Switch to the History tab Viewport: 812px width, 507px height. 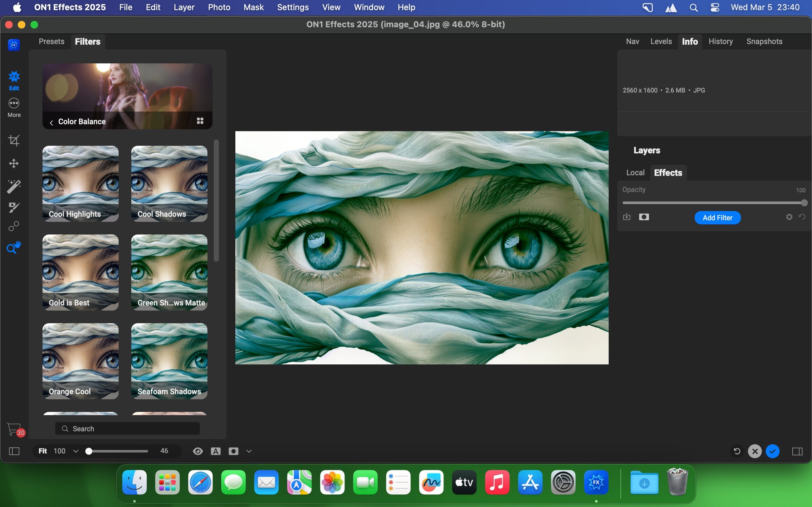[720, 41]
